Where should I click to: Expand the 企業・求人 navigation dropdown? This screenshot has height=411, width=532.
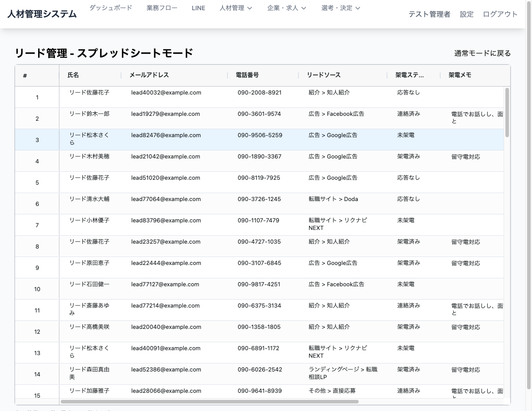coord(286,8)
